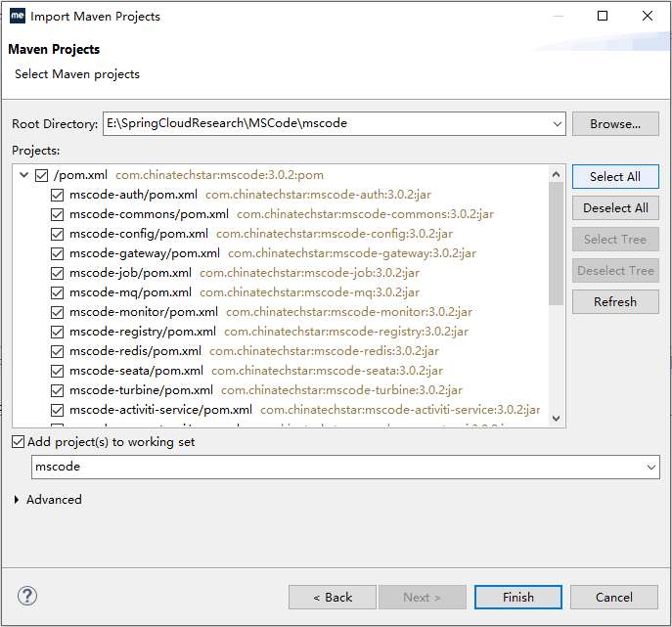672x627 pixels.
Task: Uncheck the root /pom.xml checkbox
Action: 41,176
